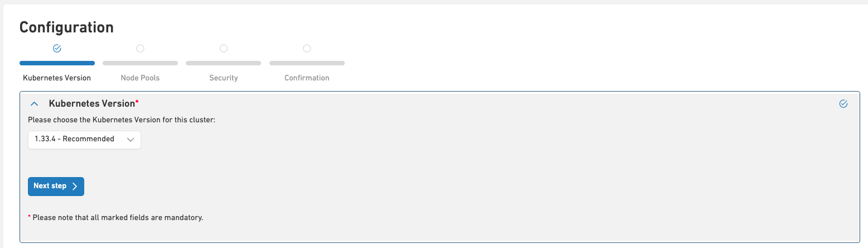
Task: Click the completed checkmark icon above Kubernetes Version step
Action: click(x=57, y=49)
